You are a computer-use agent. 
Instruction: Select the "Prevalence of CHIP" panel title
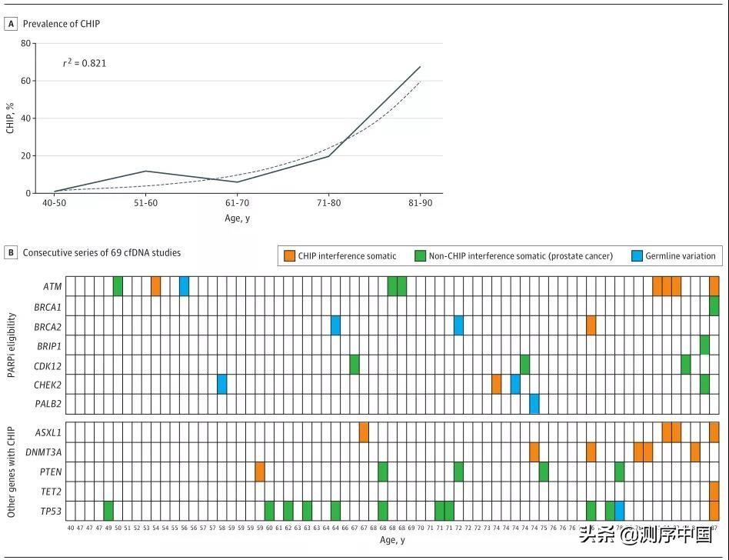[x=62, y=24]
